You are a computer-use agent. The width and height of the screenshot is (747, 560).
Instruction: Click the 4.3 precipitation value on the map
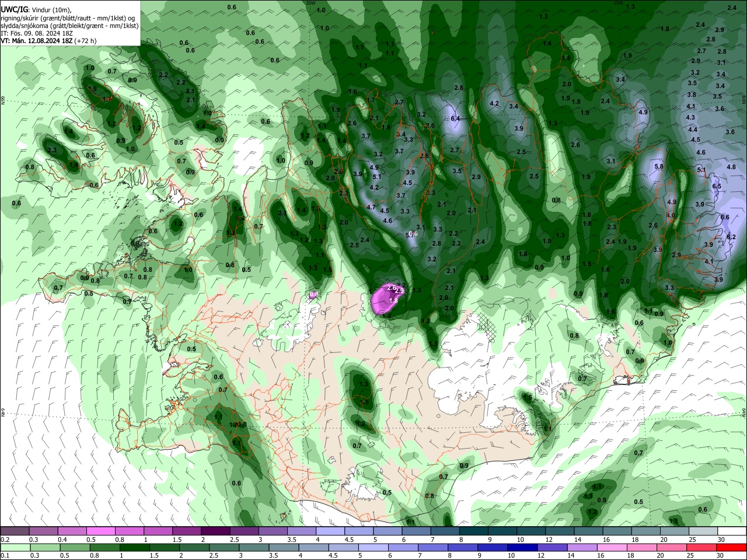690,117
